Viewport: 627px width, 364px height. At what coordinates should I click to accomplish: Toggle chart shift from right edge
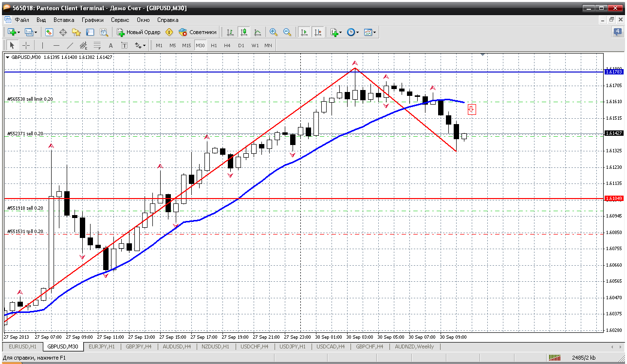(x=317, y=32)
